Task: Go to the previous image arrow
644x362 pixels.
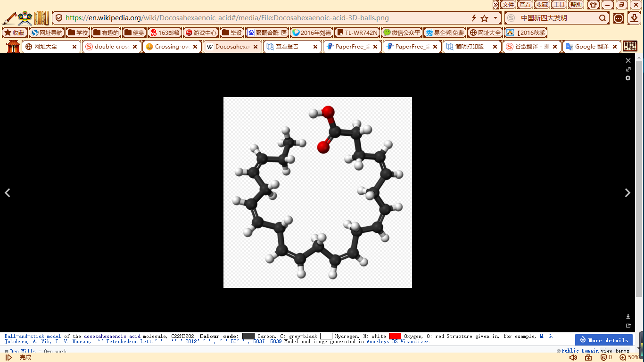Action: 8,193
